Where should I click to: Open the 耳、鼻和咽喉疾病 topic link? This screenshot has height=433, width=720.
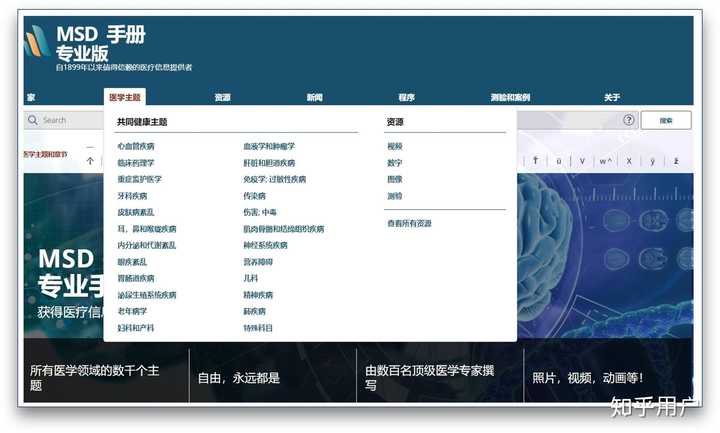(x=147, y=229)
